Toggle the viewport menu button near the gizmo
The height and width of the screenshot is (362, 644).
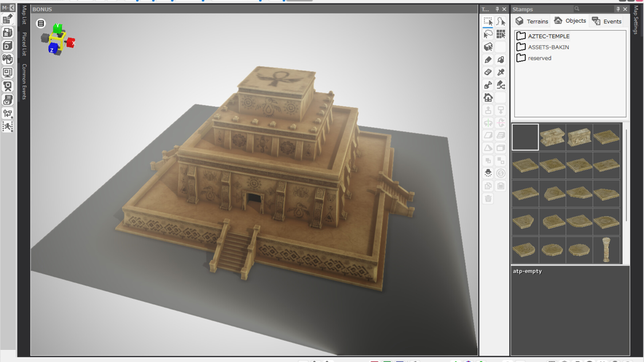coord(41,24)
